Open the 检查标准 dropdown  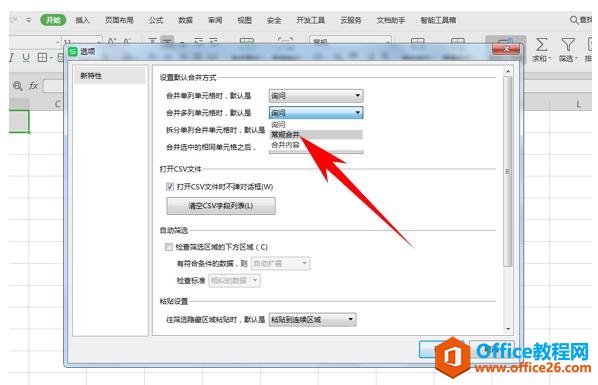point(234,280)
